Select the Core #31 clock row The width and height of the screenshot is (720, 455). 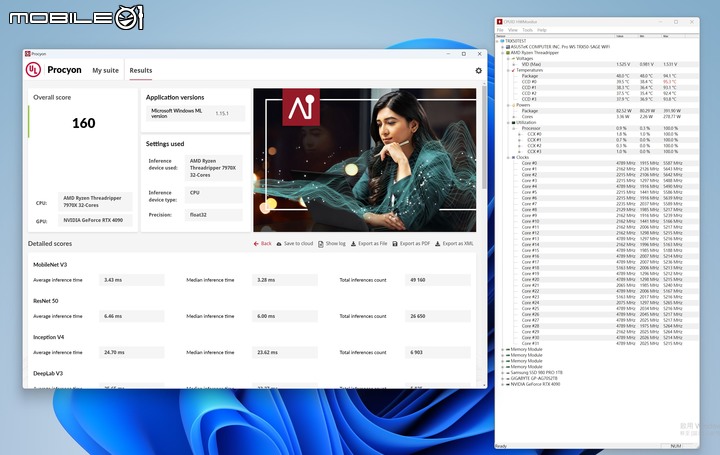pyautogui.click(x=597, y=343)
